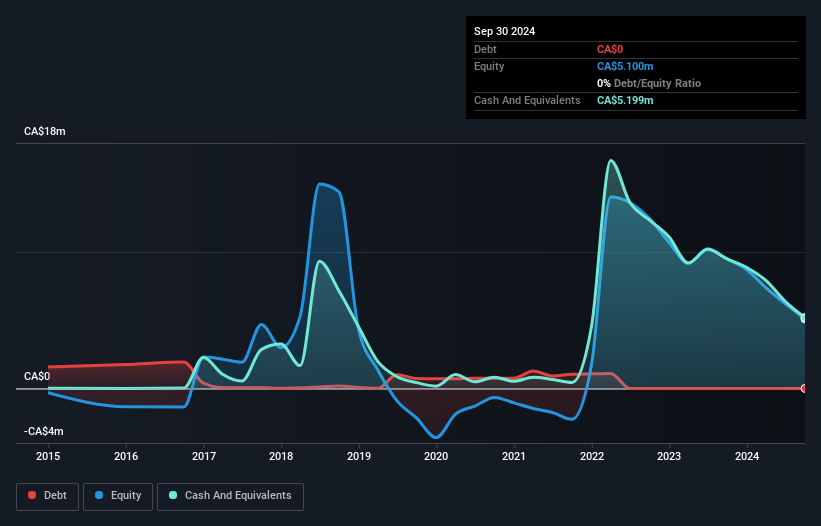The image size is (821, 526).
Task: Toggle Cash And Equivalents legend button
Action: (x=230, y=496)
